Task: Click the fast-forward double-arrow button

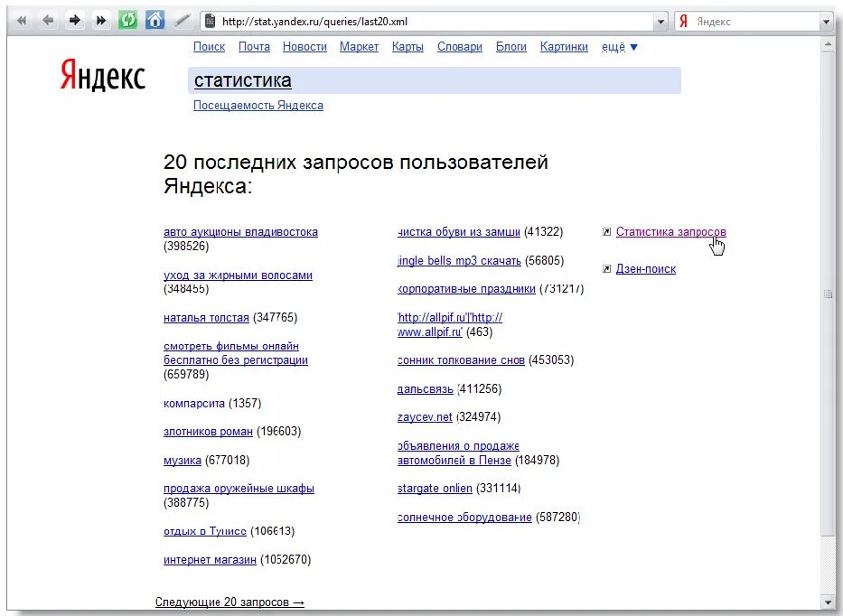Action: (x=100, y=21)
